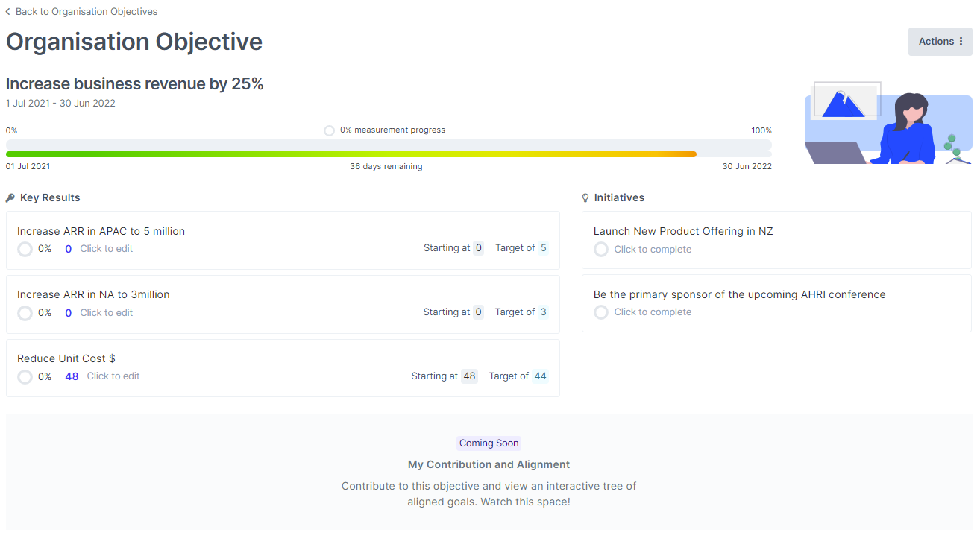Open the Reduce Unit Cost $ key result
This screenshot has height=547, width=980.
pyautogui.click(x=66, y=358)
